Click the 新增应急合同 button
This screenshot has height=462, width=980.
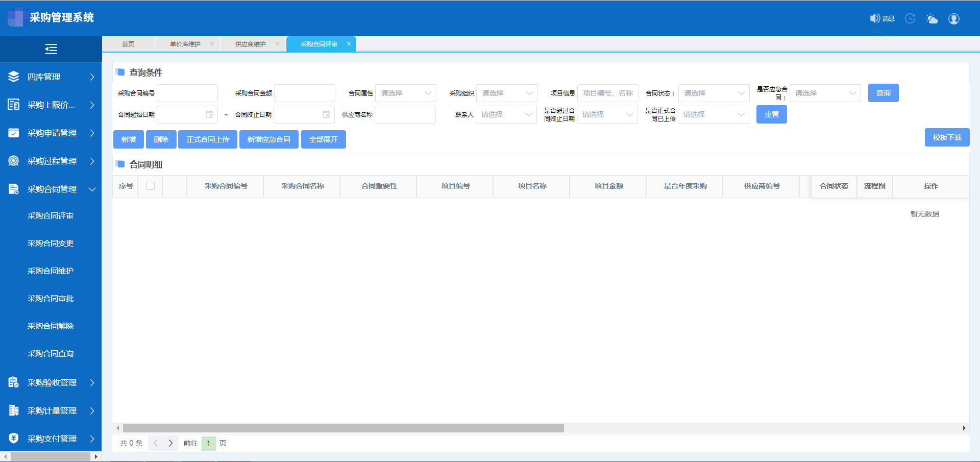click(x=269, y=139)
